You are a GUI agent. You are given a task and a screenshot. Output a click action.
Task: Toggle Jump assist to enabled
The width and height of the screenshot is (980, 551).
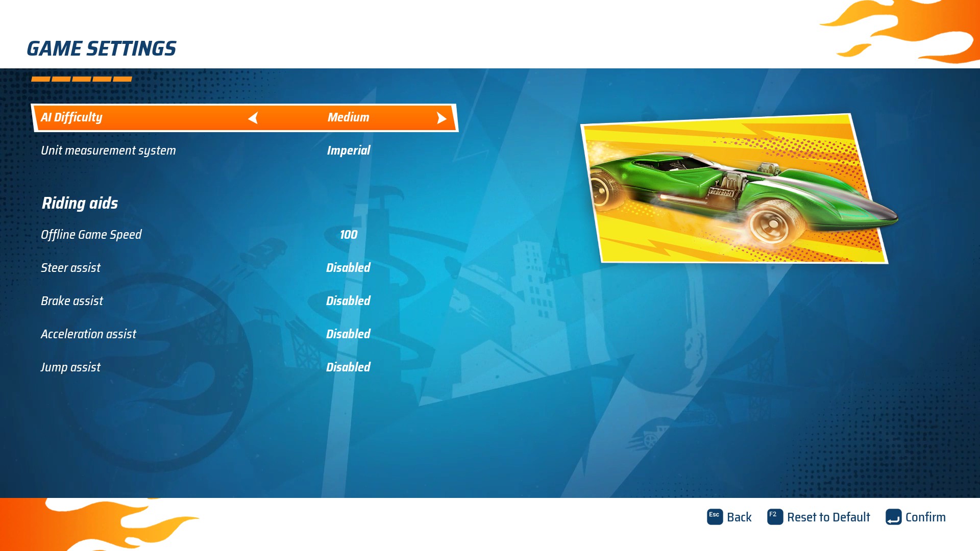(x=348, y=367)
